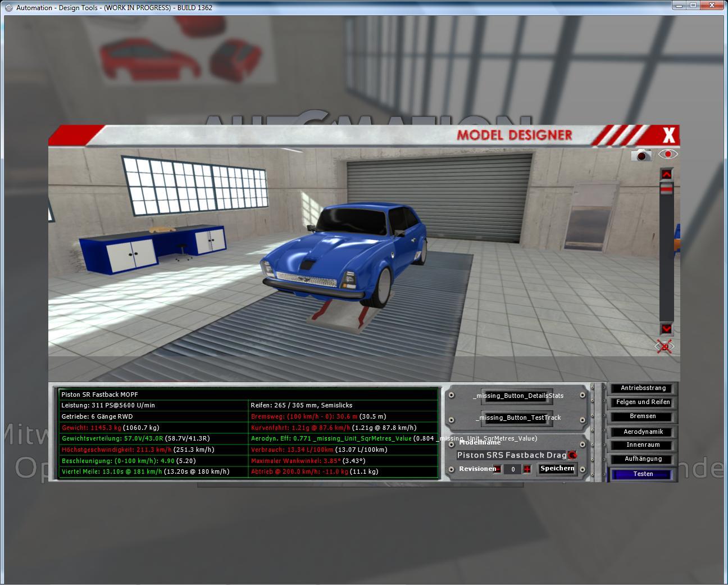Click the camera screenshot icon
The image size is (728, 585).
641,155
